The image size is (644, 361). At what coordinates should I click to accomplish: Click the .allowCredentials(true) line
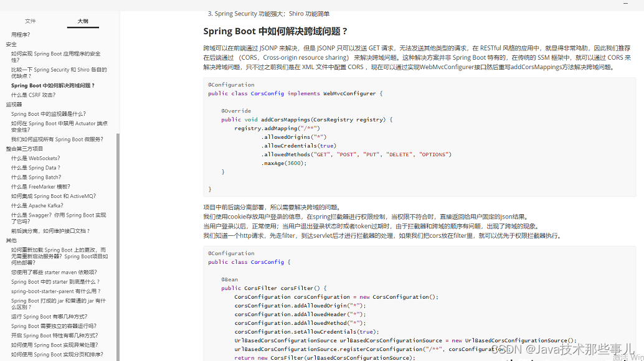tap(298, 146)
